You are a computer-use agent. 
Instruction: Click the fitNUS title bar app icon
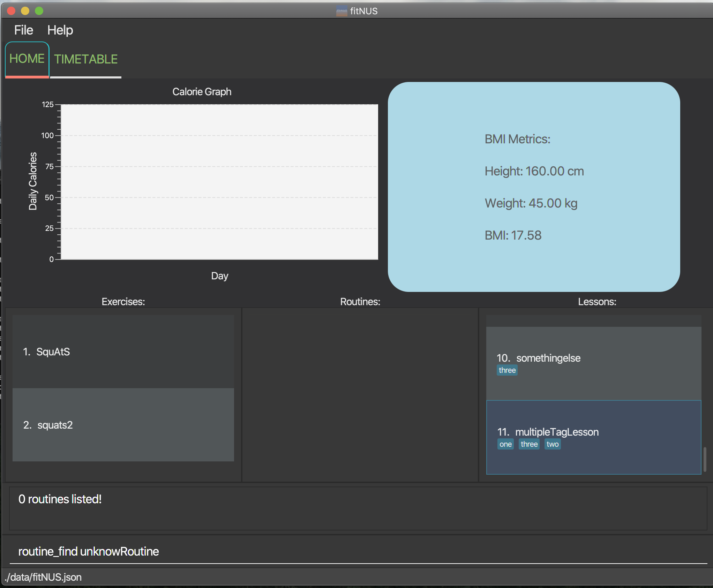342,11
